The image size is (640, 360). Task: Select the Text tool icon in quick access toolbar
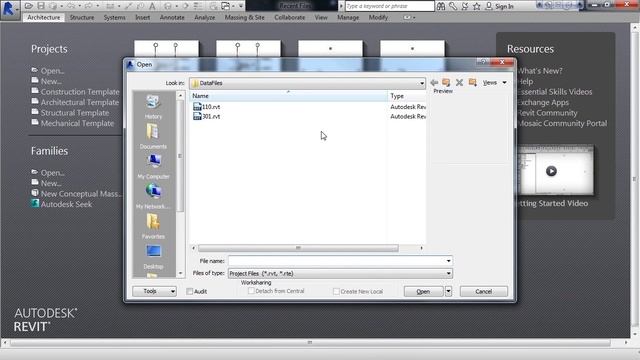tap(152, 6)
